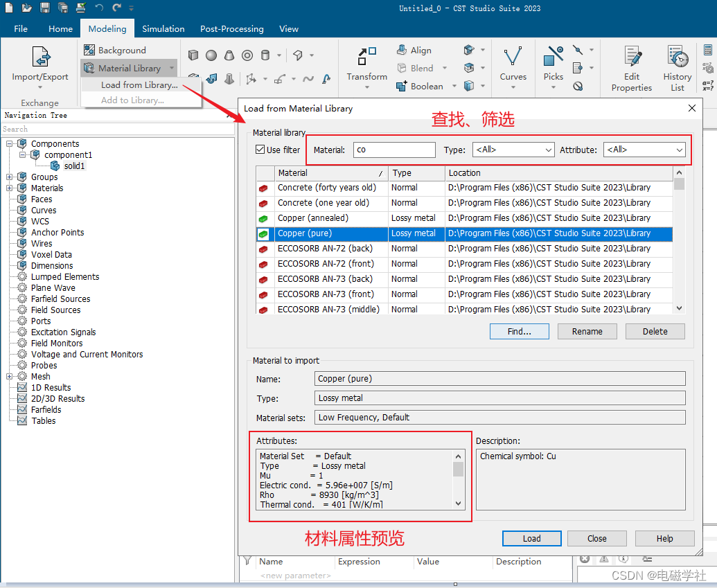Click the Align tool
Image resolution: width=717 pixels, height=588 pixels.
tap(414, 51)
